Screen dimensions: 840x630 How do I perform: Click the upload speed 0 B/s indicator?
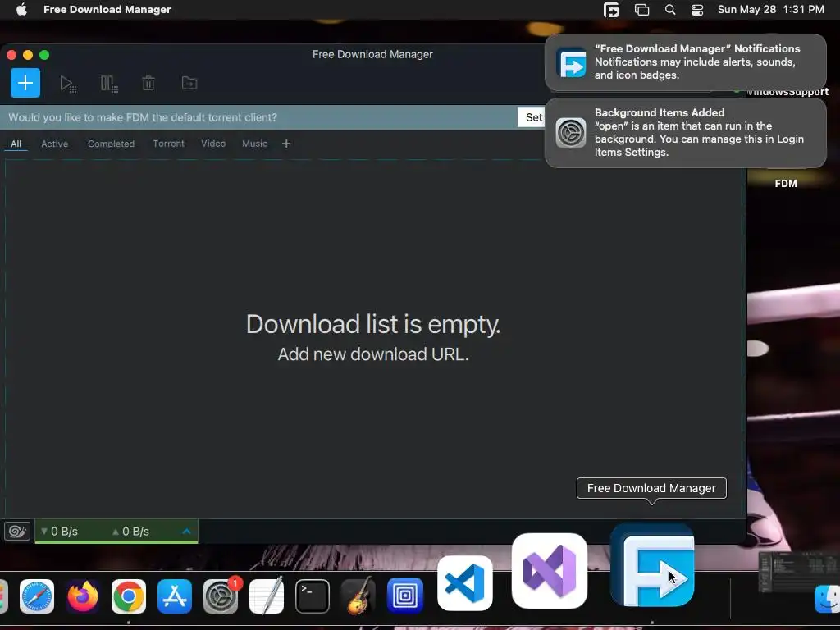pyautogui.click(x=130, y=532)
